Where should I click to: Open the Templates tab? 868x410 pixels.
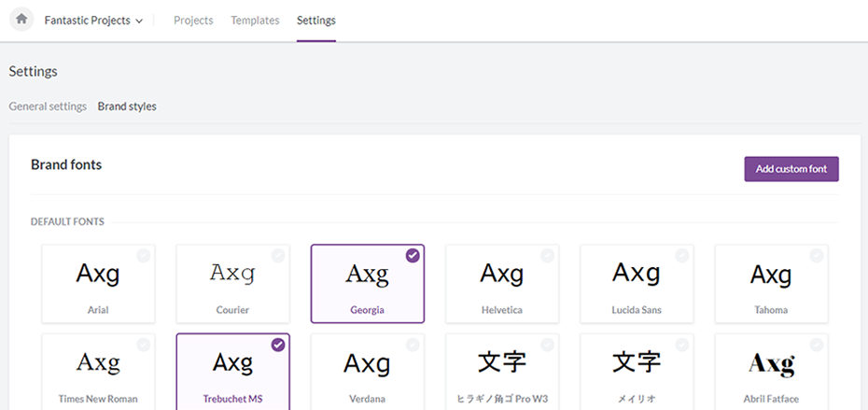coord(255,21)
